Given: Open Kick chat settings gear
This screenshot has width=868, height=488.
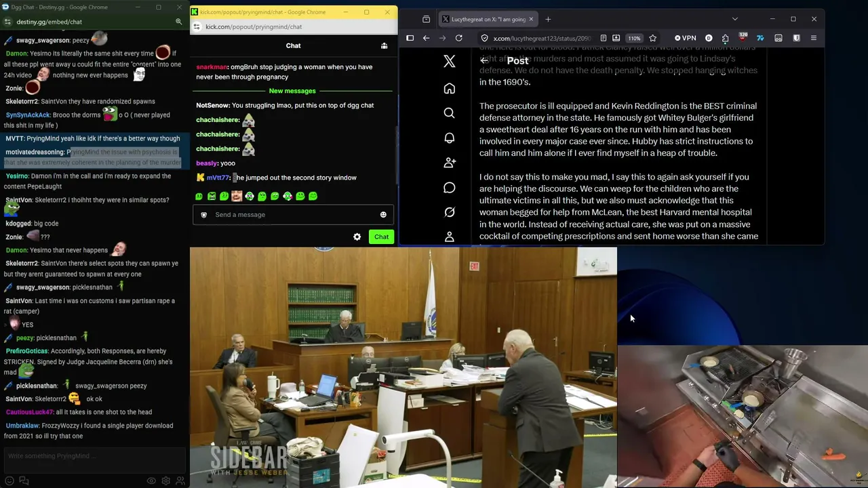Looking at the screenshot, I should point(357,237).
